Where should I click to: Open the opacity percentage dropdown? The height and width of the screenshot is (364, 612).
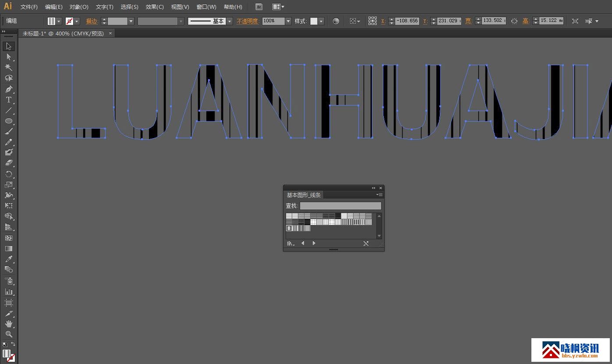(288, 21)
